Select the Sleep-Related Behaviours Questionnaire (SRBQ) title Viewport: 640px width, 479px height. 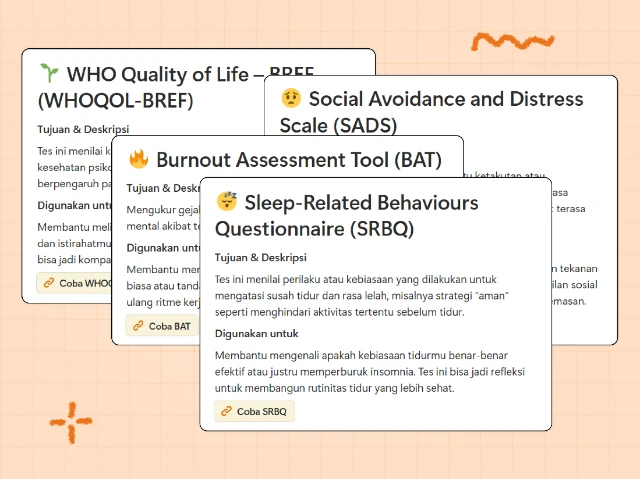pos(347,215)
